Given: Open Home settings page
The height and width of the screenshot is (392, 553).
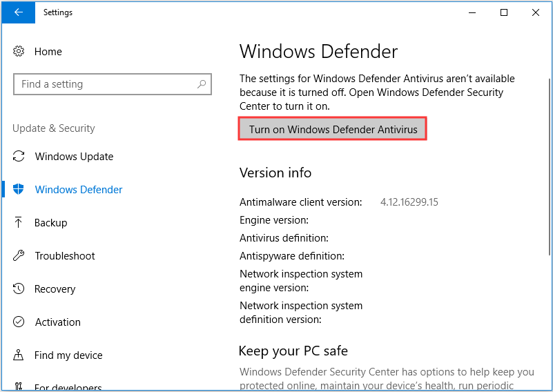Looking at the screenshot, I should coord(48,52).
